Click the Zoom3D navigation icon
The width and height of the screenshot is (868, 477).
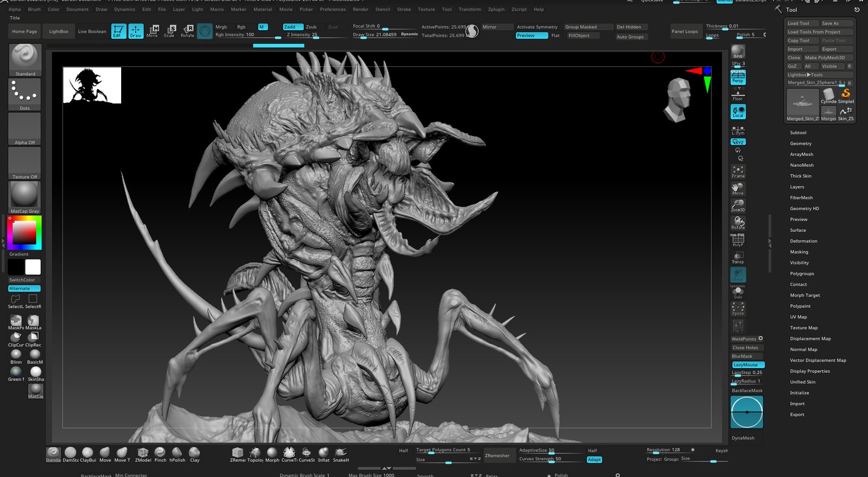click(738, 205)
